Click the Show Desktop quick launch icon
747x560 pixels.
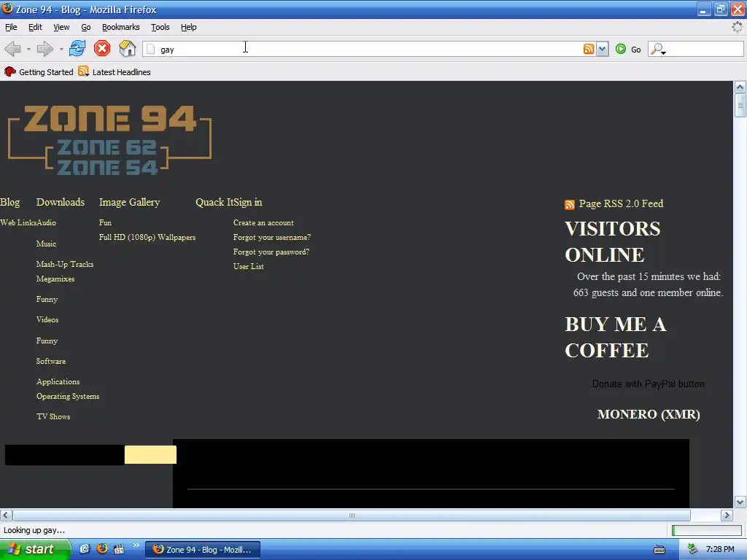point(85,549)
